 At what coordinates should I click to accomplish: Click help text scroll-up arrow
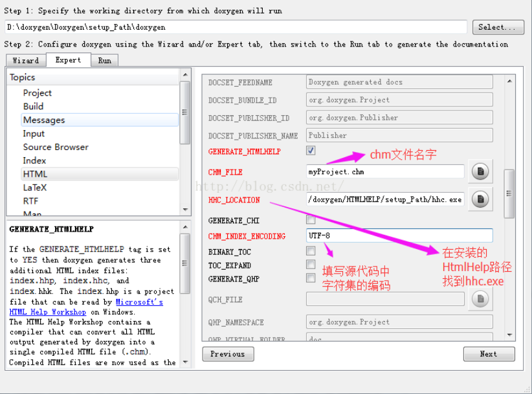(x=185, y=226)
